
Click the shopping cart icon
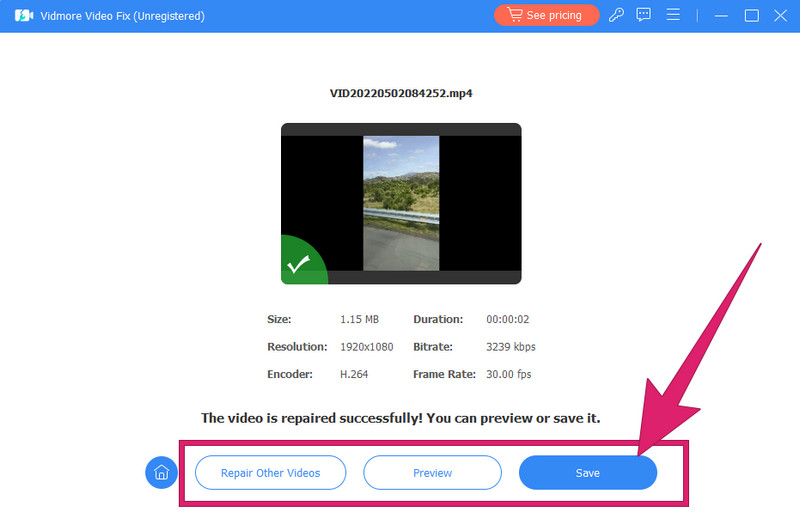(514, 14)
